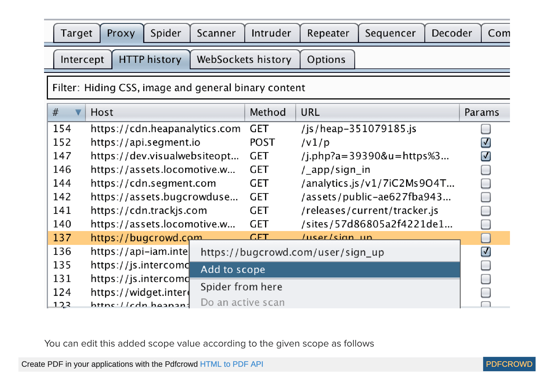Switch to the Sequencer tab
This screenshot has height=392, width=554.
[390, 33]
